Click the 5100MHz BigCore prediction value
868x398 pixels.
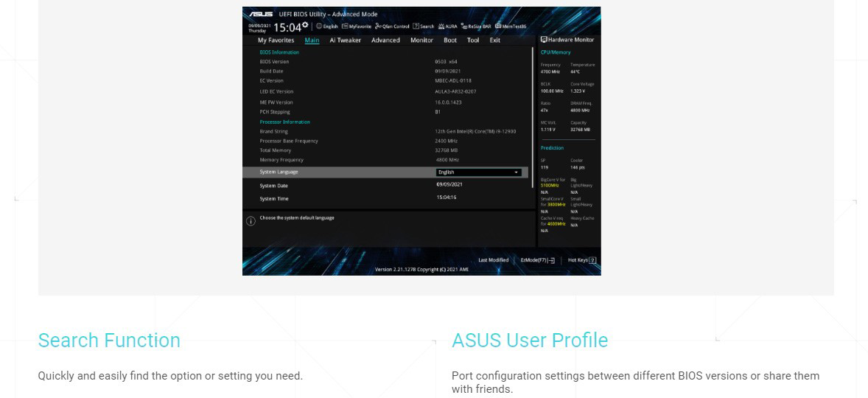[x=550, y=186]
